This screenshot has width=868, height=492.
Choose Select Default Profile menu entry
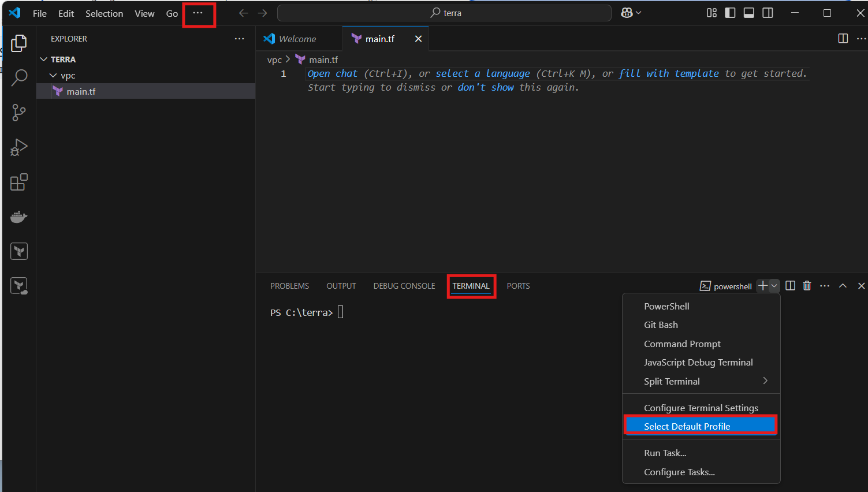point(701,426)
